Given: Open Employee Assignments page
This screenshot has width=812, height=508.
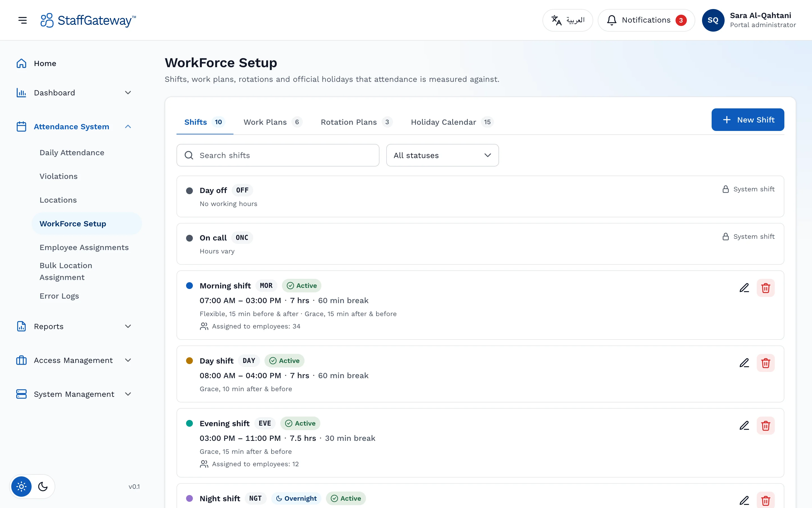Looking at the screenshot, I should (84, 248).
